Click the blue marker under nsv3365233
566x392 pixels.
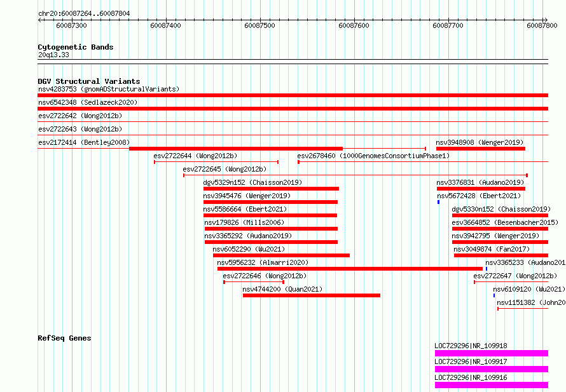(487, 269)
